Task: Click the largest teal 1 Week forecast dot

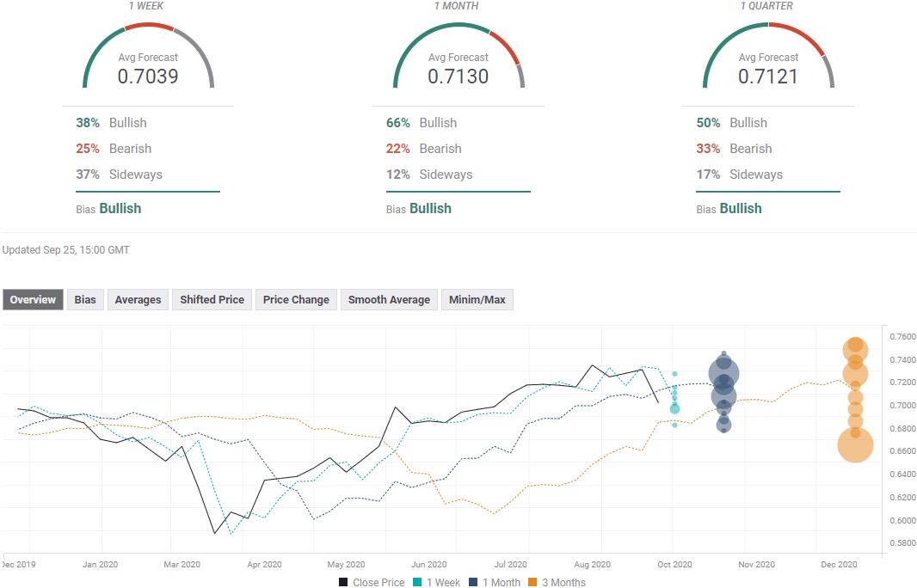Action: tap(674, 408)
